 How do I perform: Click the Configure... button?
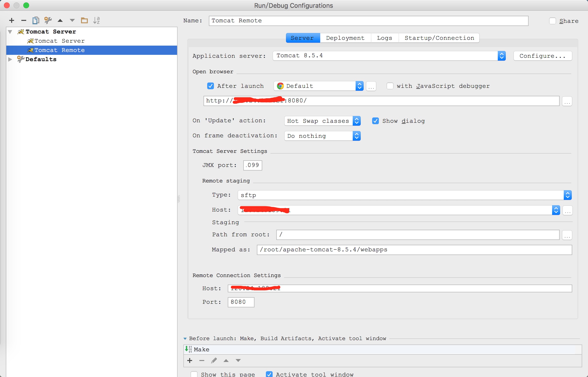tap(543, 56)
